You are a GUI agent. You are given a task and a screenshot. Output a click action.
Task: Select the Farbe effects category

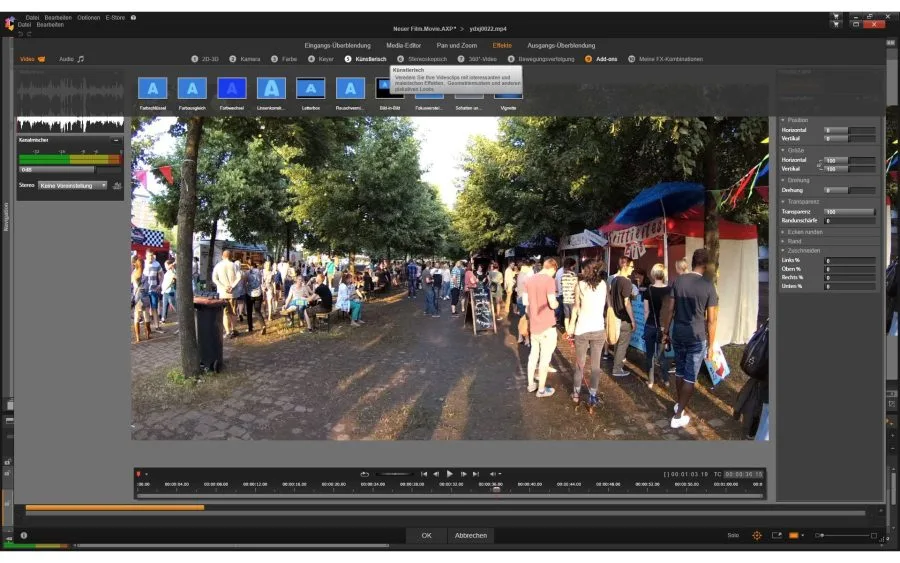pyautogui.click(x=284, y=59)
